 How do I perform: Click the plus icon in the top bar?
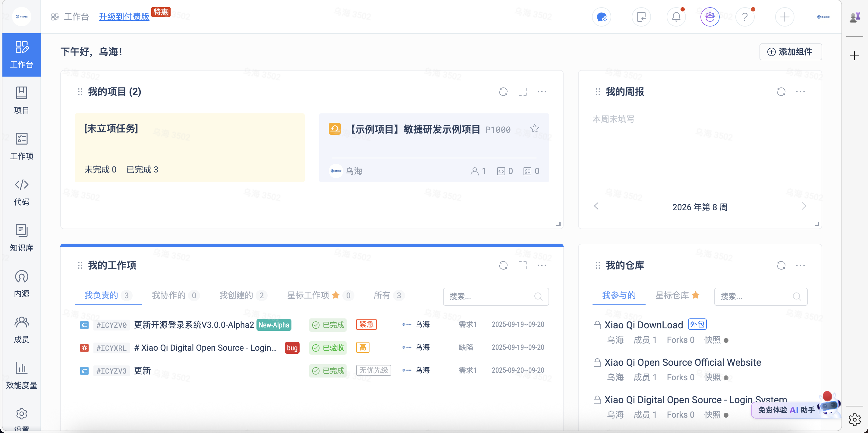pyautogui.click(x=785, y=17)
